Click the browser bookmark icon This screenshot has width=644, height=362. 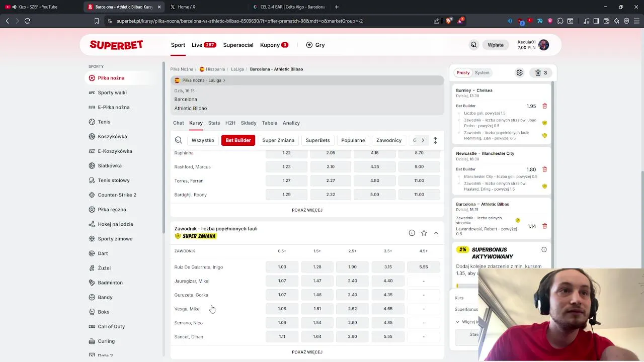pyautogui.click(x=97, y=21)
